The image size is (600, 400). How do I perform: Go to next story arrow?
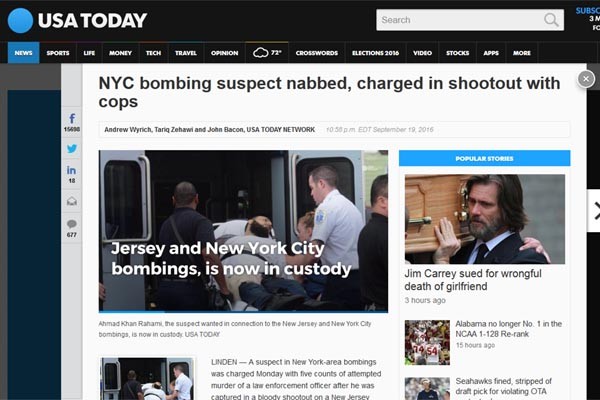point(594,211)
